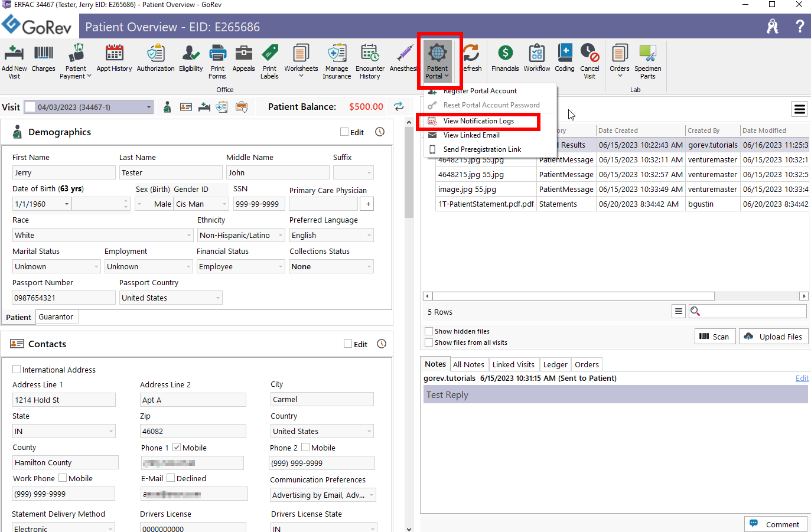
Task: Click the ID card icon beside Visit selector
Action: (x=186, y=107)
